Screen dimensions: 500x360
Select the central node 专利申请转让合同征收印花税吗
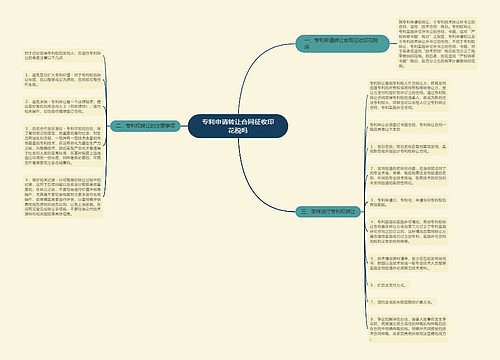point(238,126)
